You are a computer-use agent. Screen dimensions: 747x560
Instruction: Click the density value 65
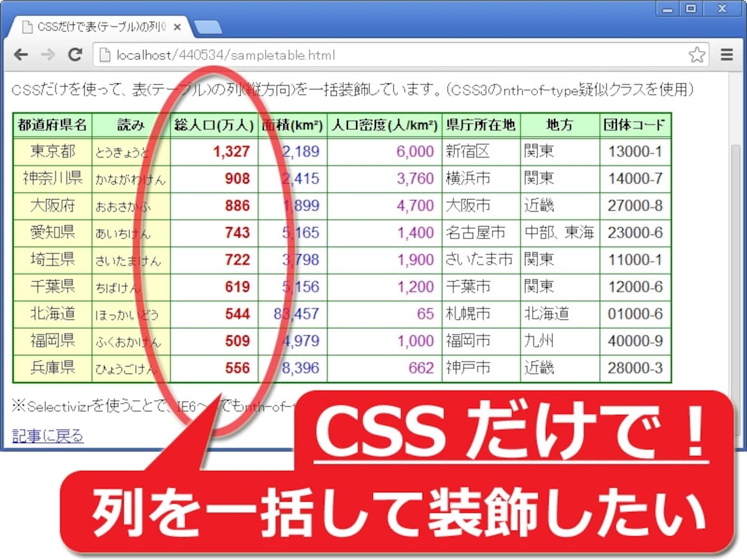(x=426, y=314)
